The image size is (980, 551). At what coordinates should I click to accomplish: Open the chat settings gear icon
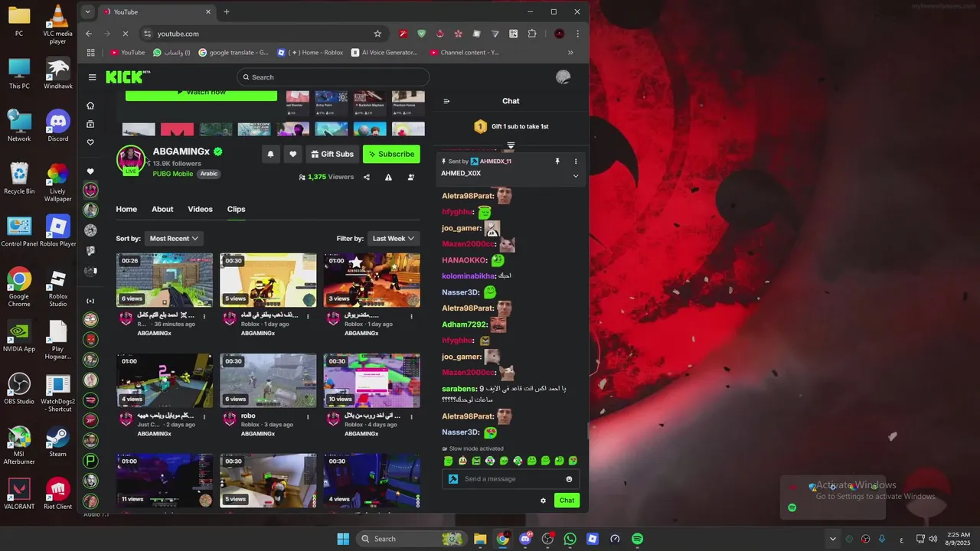pyautogui.click(x=544, y=500)
